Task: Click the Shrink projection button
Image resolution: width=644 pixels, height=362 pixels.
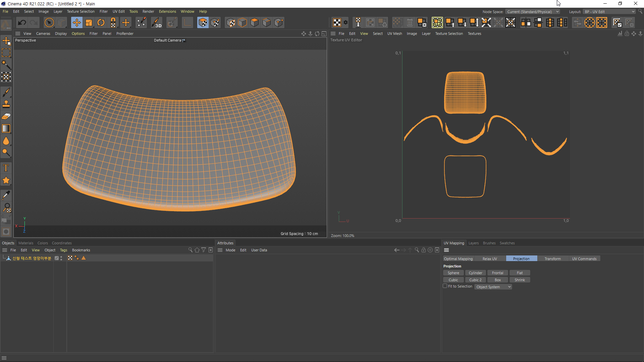Action: [x=520, y=279]
